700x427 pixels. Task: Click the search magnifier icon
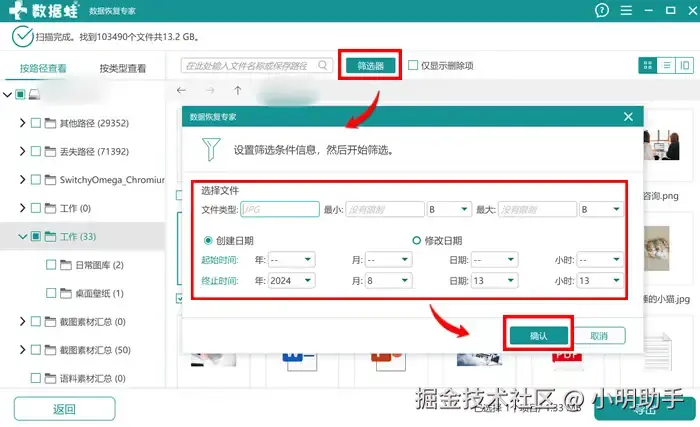click(323, 66)
